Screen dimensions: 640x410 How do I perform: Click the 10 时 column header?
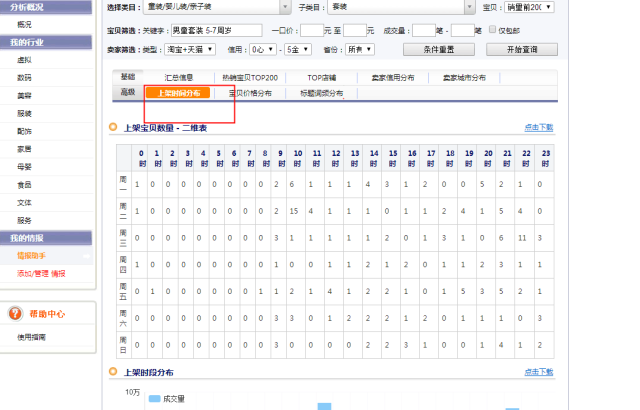tap(298, 158)
